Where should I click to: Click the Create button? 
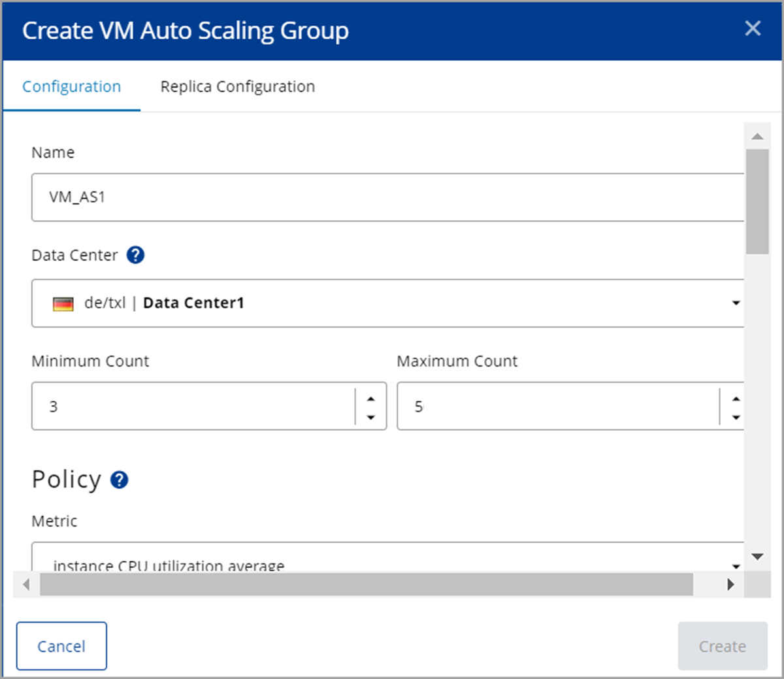click(722, 646)
